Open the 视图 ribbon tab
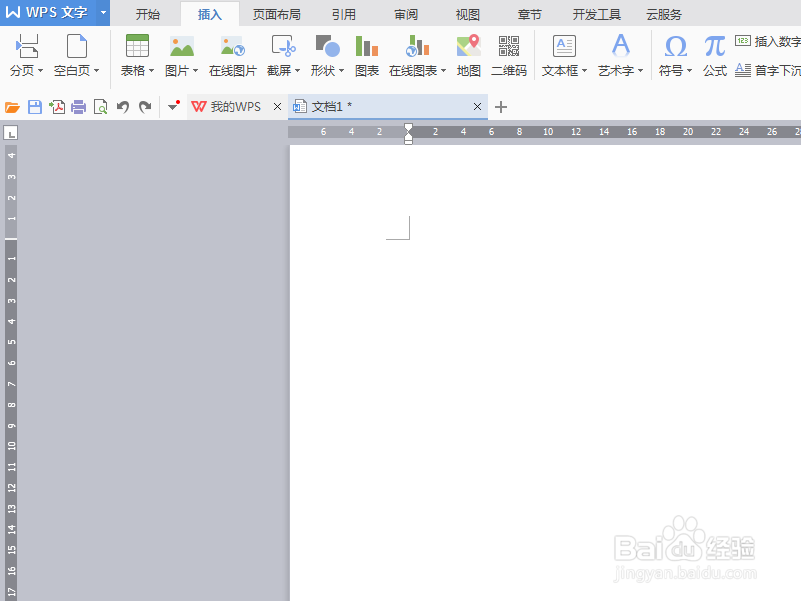Viewport: 801px width, 601px height. point(468,14)
